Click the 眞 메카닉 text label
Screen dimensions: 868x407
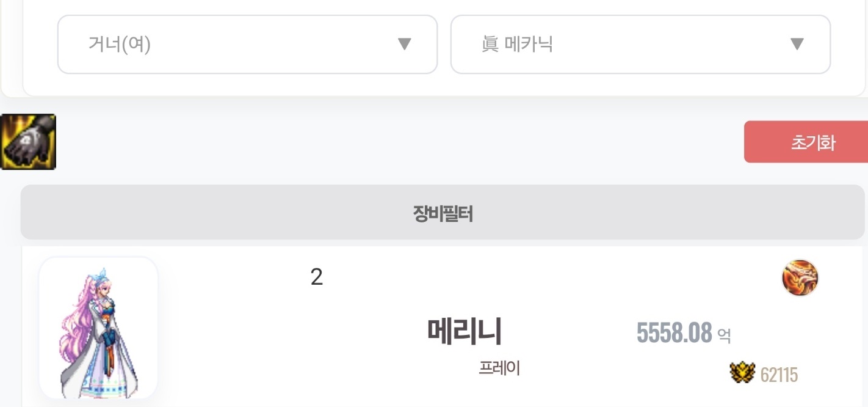tap(516, 44)
